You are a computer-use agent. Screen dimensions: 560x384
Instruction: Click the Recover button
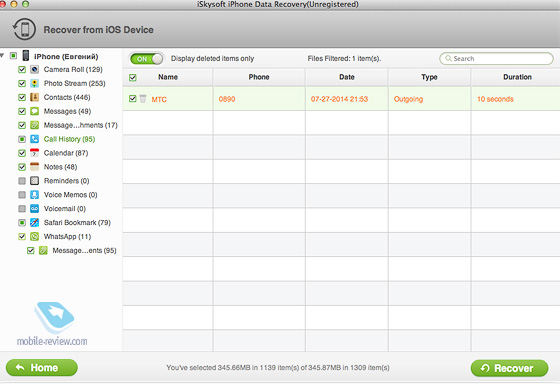coord(509,368)
